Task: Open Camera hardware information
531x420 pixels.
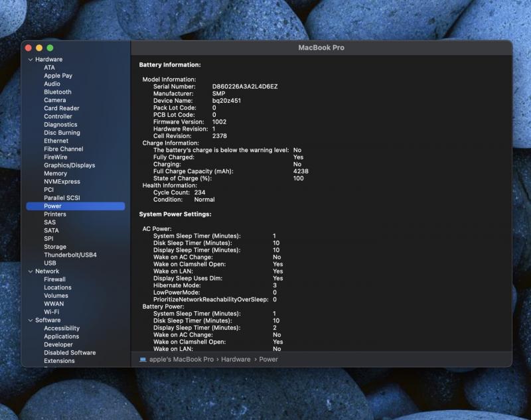Action: pos(55,100)
